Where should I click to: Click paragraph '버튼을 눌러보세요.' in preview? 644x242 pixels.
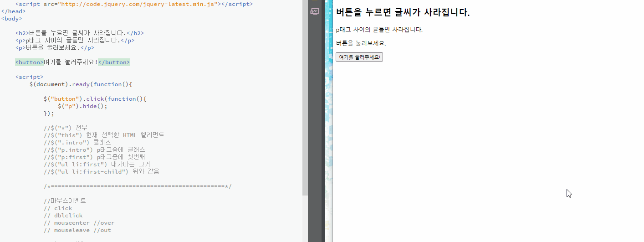361,43
